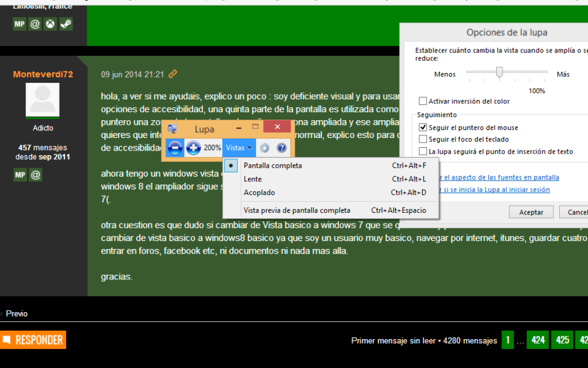This screenshot has height=368, width=588.
Task: Jump to Primer mensaje sin leer
Action: [x=393, y=340]
